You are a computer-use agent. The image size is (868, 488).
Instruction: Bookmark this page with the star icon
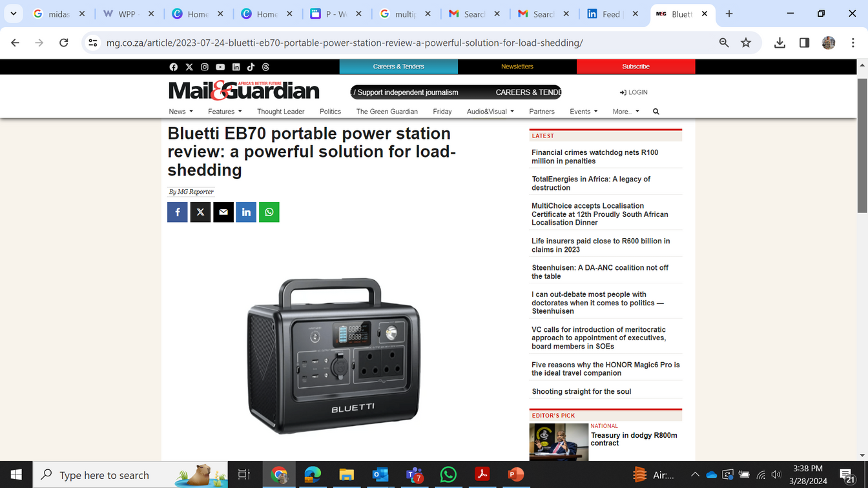746,43
